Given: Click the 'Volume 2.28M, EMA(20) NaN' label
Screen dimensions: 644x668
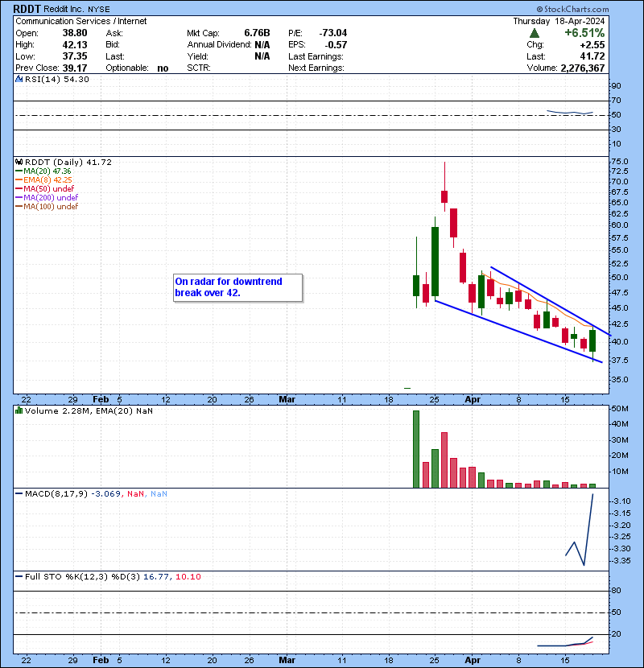Looking at the screenshot, I should (x=89, y=411).
